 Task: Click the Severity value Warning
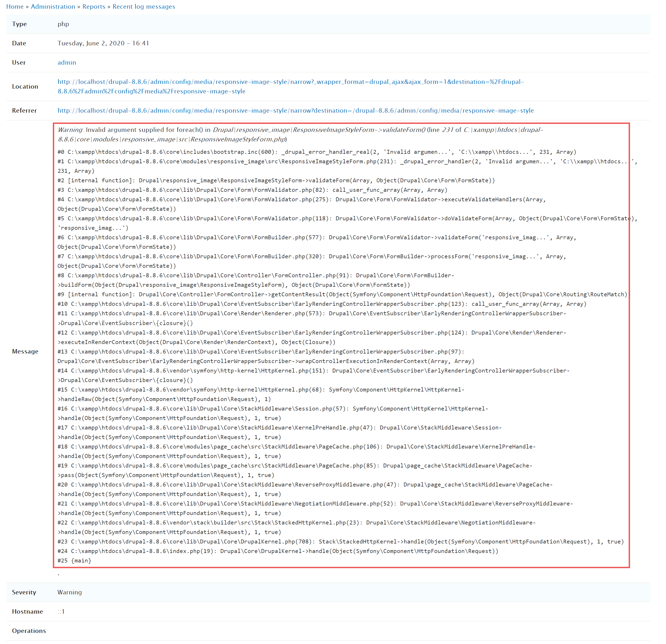coord(69,592)
